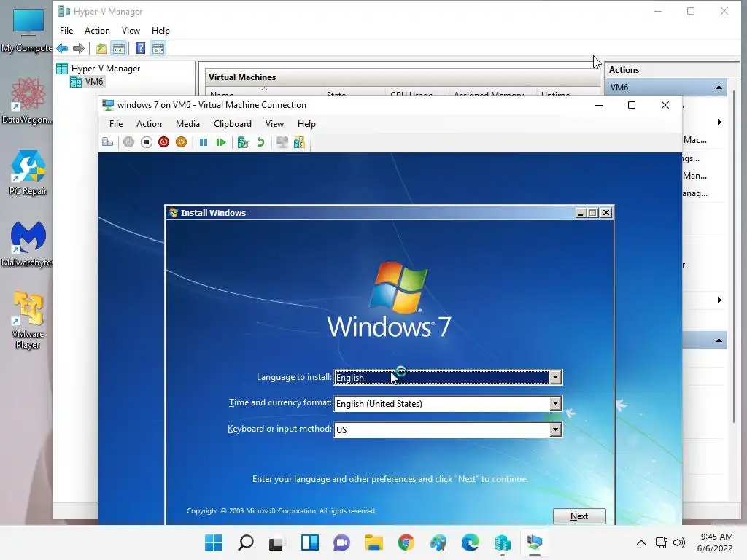Open DataWagon desktop shortcut

27,101
